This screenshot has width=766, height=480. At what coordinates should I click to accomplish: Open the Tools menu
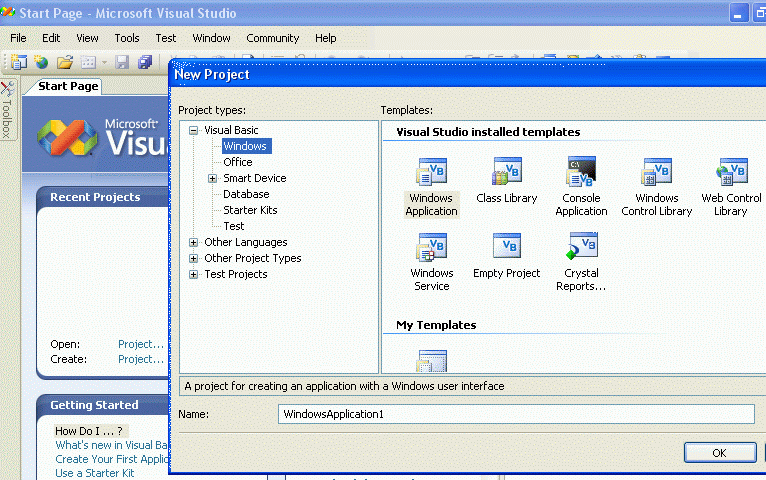click(x=127, y=38)
